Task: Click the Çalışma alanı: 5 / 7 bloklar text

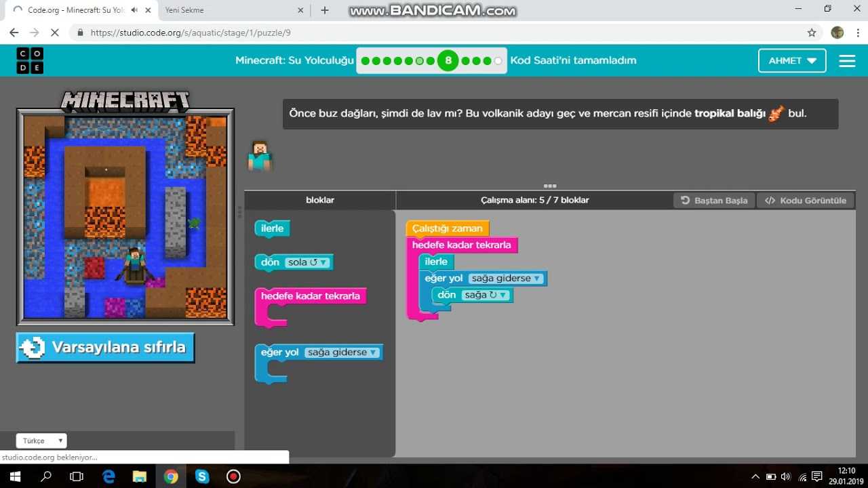Action: (x=534, y=200)
